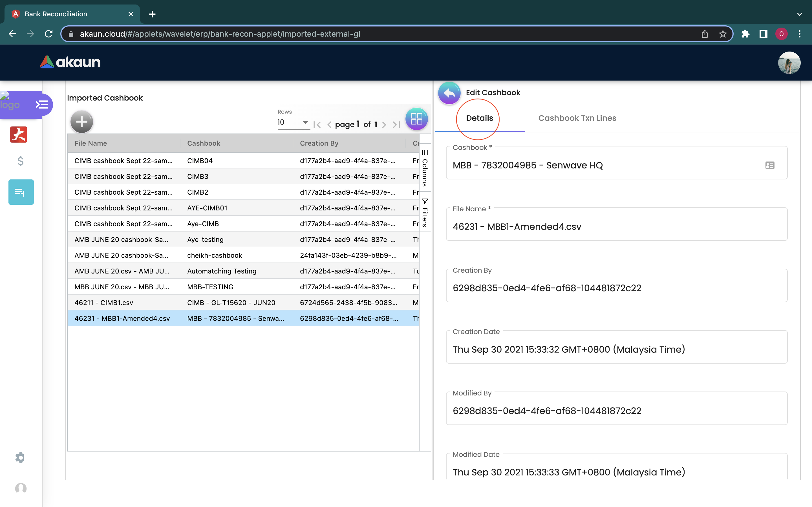Open the red PDF-style applet icon
The height and width of the screenshot is (507, 812).
19,135
